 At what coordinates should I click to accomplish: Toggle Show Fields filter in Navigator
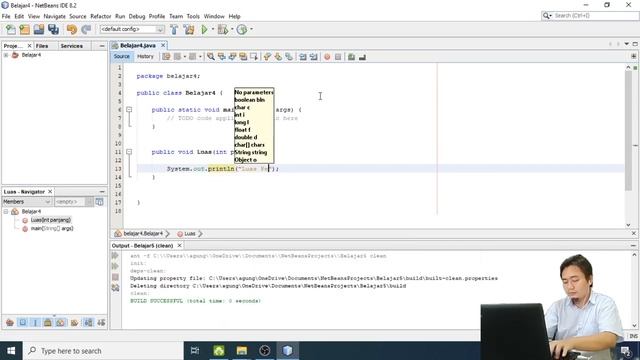pos(22,323)
